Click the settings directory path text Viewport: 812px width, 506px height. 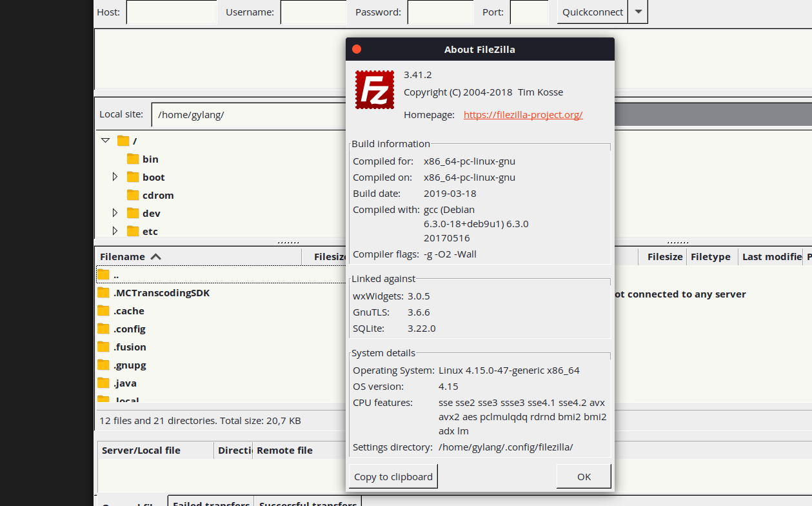506,447
